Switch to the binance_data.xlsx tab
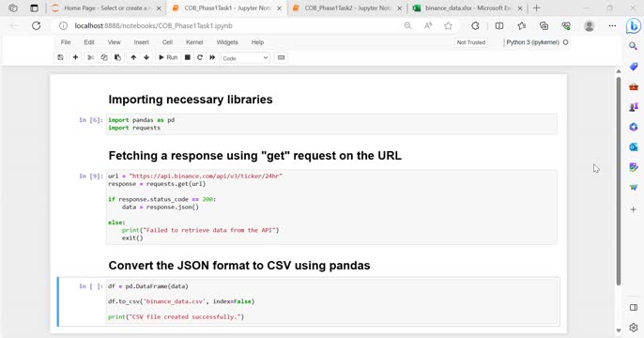Viewport: 644px width, 338px height. (468, 8)
